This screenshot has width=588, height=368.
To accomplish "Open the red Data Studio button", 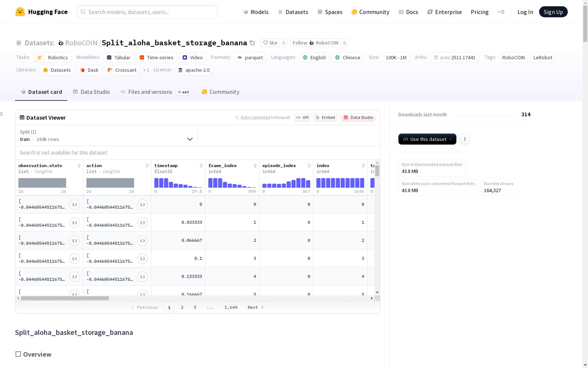I will coord(358,117).
